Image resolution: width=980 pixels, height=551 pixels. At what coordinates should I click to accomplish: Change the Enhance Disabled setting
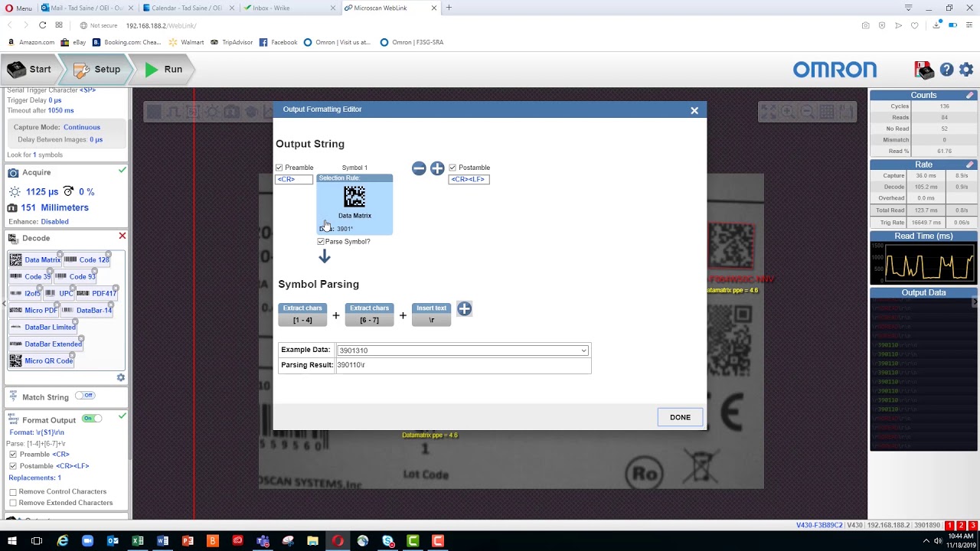click(54, 222)
